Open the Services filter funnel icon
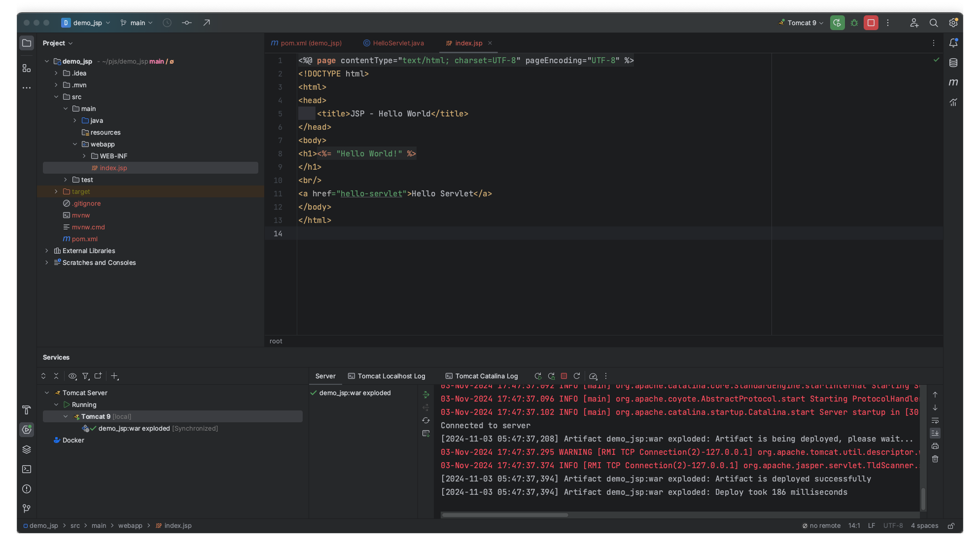The height and width of the screenshot is (554, 980). (x=86, y=376)
